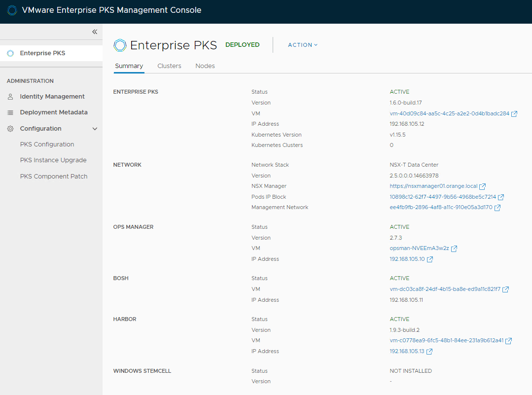Open Deployment Metadata page
The height and width of the screenshot is (395, 532).
click(54, 112)
